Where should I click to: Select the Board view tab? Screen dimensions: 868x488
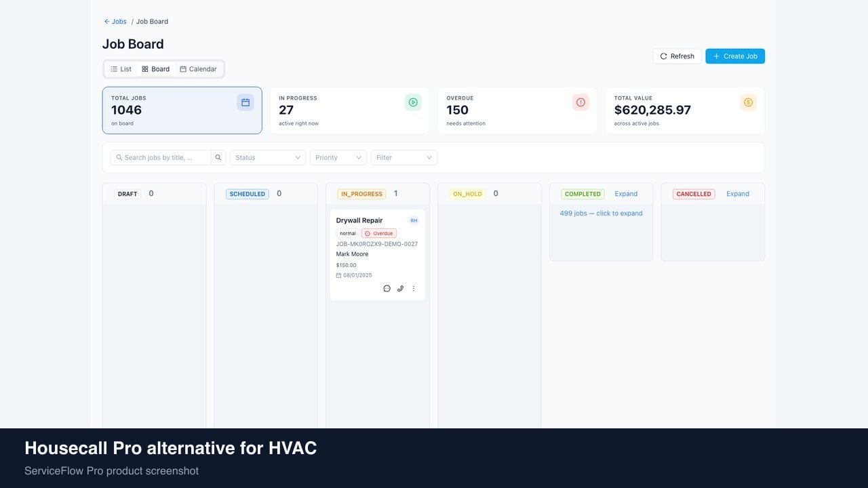pyautogui.click(x=155, y=69)
